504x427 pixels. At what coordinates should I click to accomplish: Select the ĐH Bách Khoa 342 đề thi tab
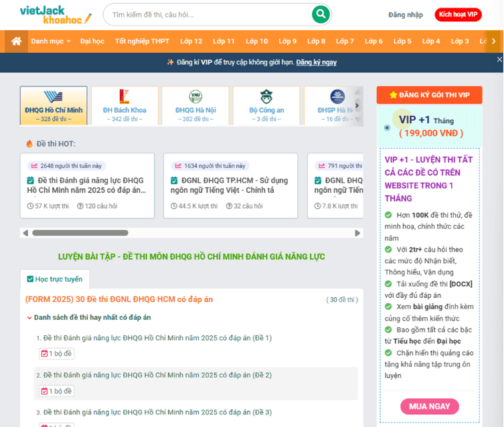click(x=124, y=105)
